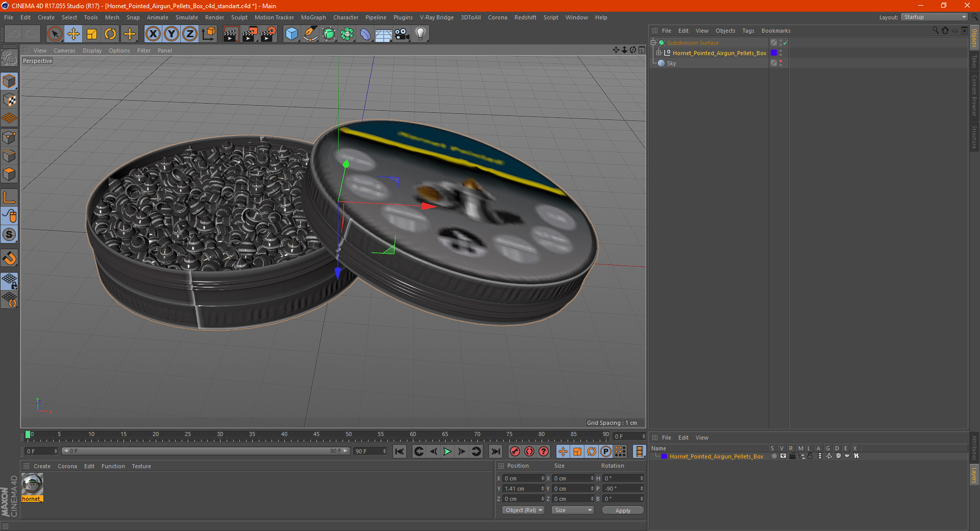The image size is (980, 531).
Task: Click the Rotation P -90 field
Action: click(x=623, y=489)
